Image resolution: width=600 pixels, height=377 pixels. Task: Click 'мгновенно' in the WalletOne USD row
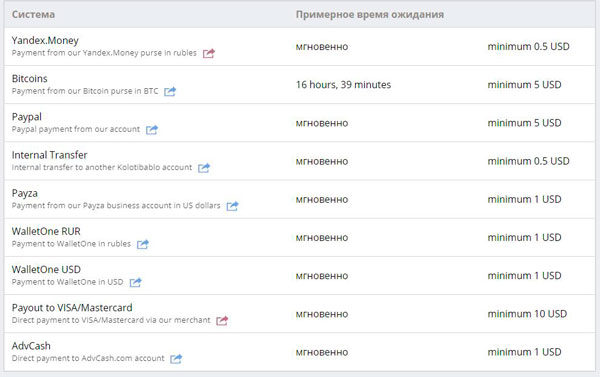pos(322,276)
